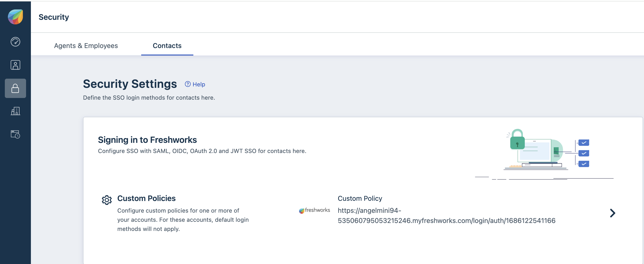This screenshot has width=644, height=264.
Task: Click the Custom Policies heading
Action: tap(146, 198)
